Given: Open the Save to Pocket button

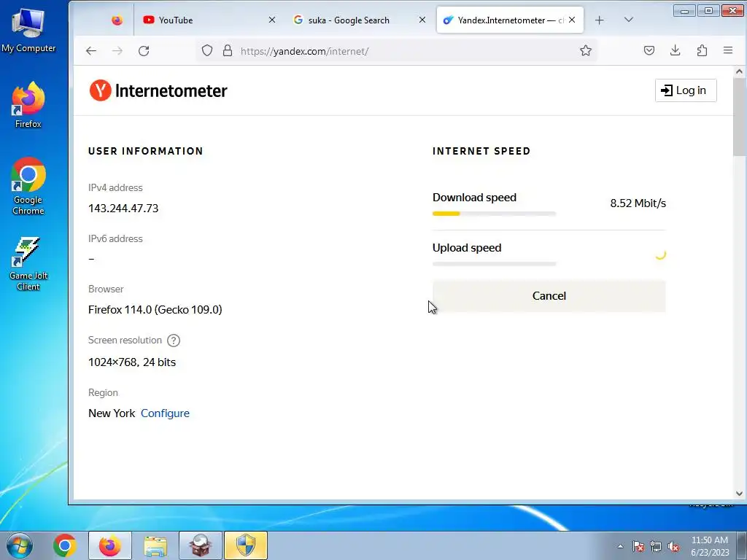Looking at the screenshot, I should point(649,51).
